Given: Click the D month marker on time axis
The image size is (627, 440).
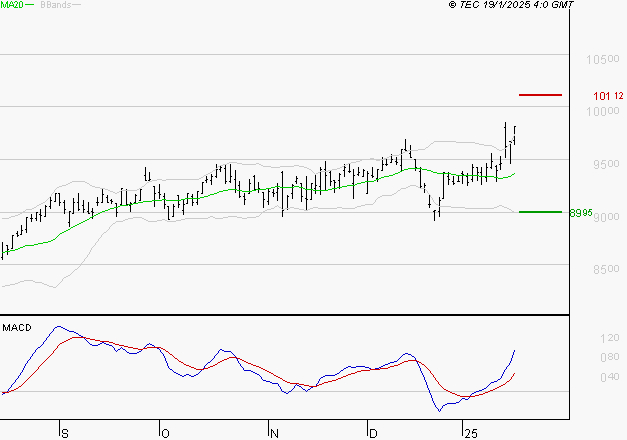Looking at the screenshot, I should point(373,433).
